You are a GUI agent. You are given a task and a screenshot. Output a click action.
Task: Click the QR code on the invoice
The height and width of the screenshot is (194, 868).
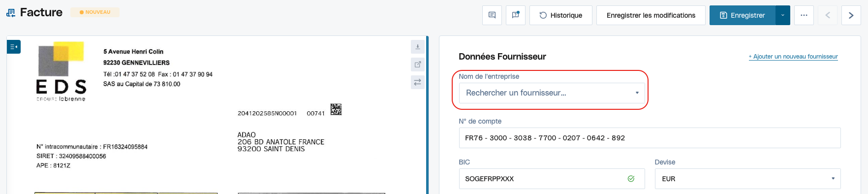[x=336, y=109]
